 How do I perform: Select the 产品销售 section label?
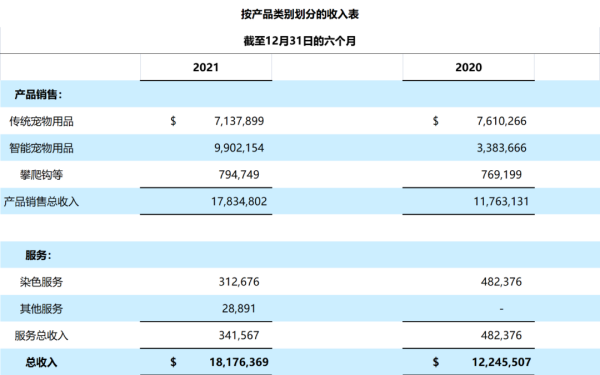tap(38, 94)
